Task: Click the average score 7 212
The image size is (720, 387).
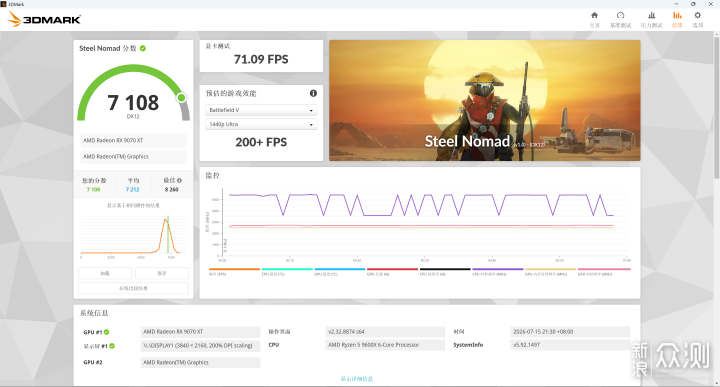Action: click(132, 189)
